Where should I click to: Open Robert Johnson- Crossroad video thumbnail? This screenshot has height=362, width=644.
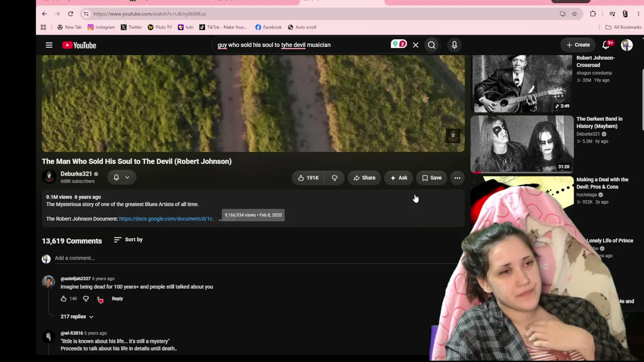coord(522,83)
